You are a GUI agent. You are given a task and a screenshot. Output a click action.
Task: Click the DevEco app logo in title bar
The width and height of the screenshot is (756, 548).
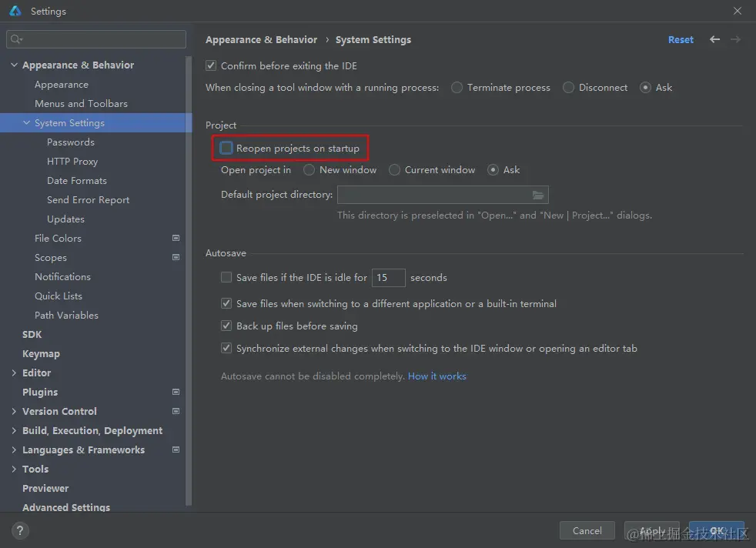[15, 11]
